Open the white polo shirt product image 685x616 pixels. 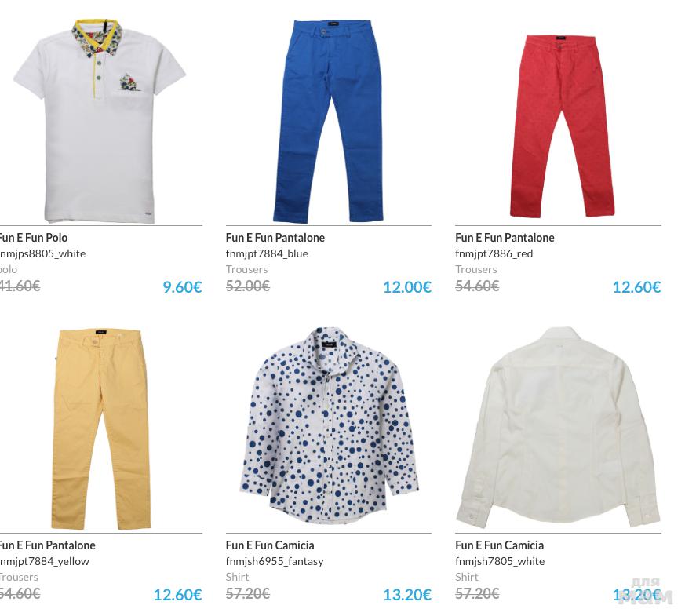100,121
